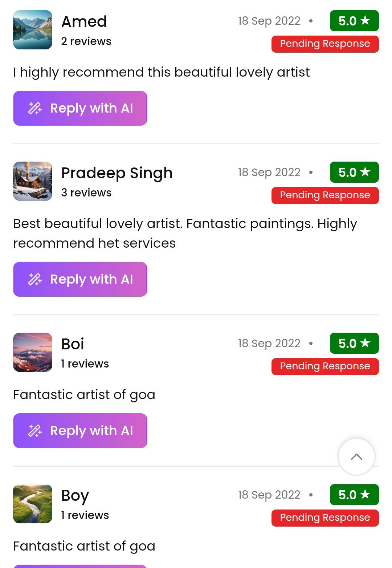Viewport: 392px width, 568px height.
Task: Click the 5.0 star badge for Boy
Action: tap(354, 495)
